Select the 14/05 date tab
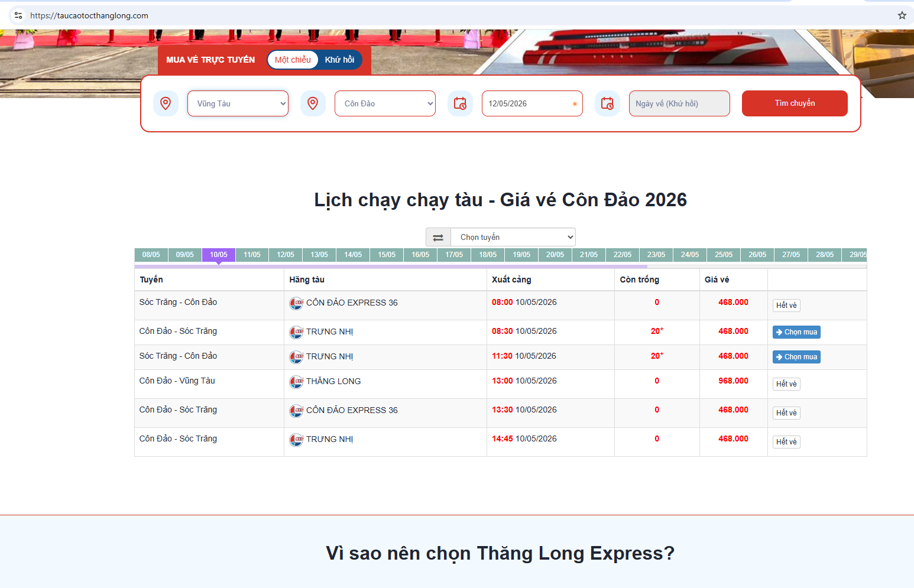 coord(353,255)
